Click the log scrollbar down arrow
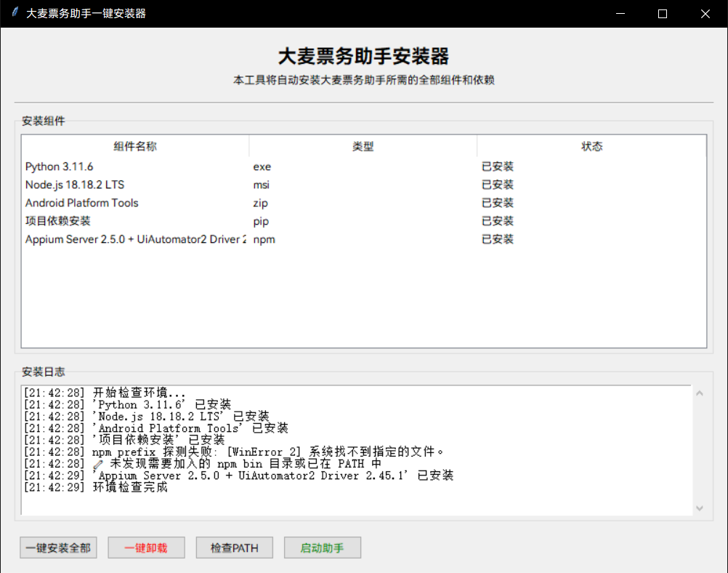Image resolution: width=728 pixels, height=573 pixels. 700,508
